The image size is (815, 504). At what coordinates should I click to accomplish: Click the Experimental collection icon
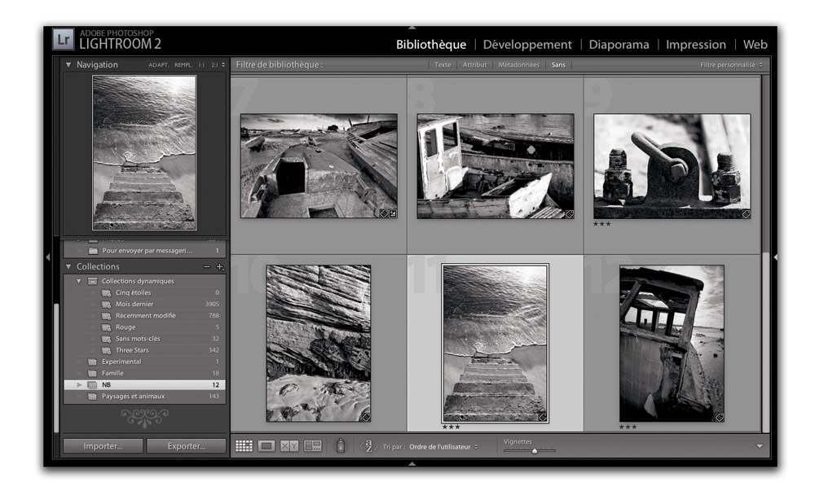(x=93, y=362)
